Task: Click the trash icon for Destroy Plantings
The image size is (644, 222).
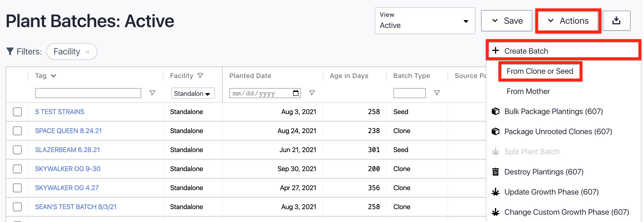Action: (x=496, y=172)
